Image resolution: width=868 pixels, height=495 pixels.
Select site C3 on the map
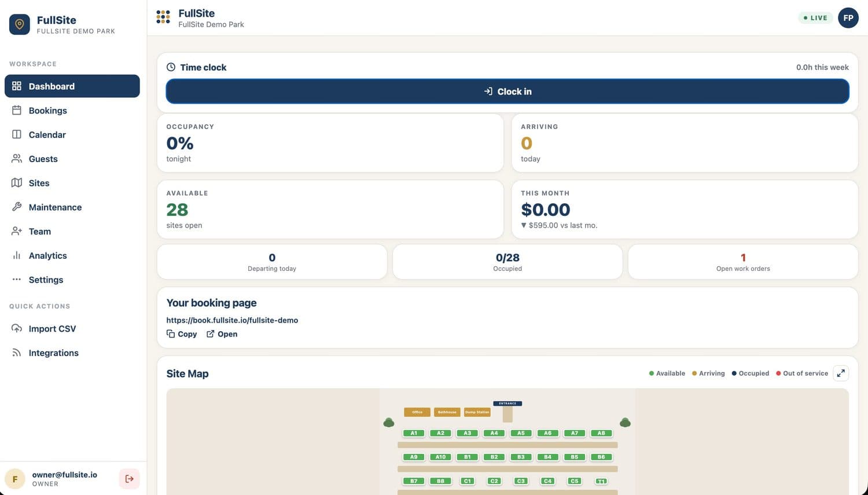[x=521, y=481]
